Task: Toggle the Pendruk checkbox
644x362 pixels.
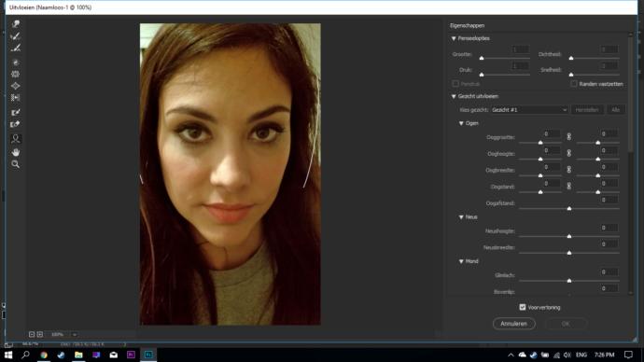Action: click(455, 84)
